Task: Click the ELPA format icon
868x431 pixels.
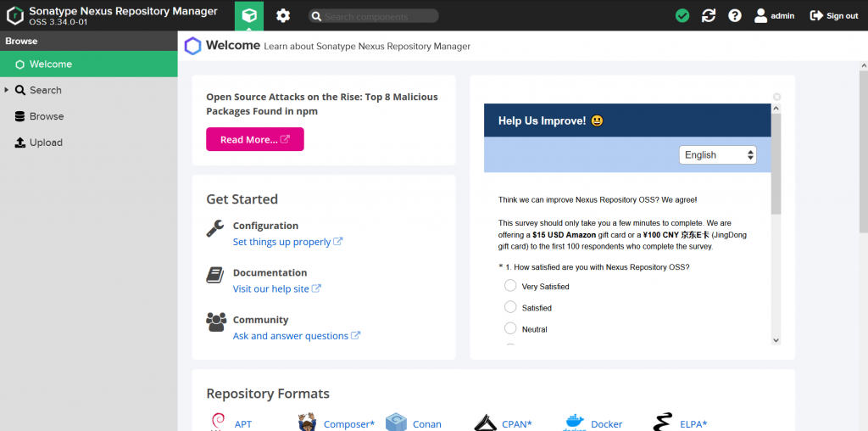Action: coord(663,423)
